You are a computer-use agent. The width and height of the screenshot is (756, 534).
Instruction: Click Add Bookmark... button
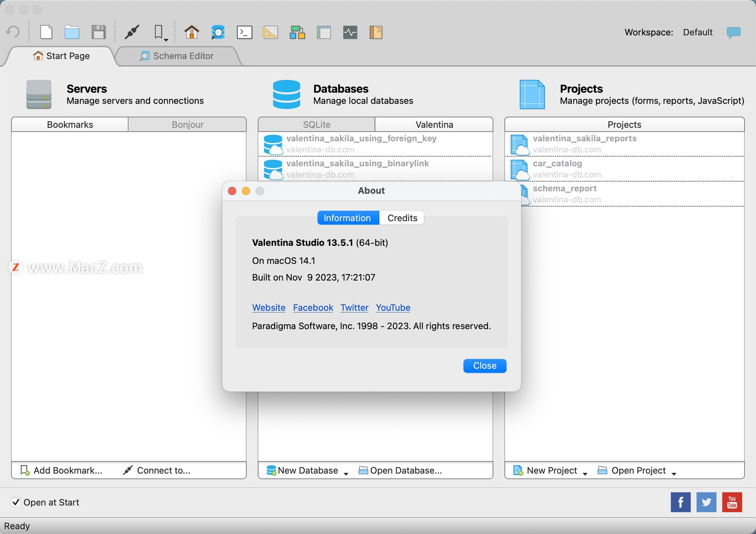61,470
